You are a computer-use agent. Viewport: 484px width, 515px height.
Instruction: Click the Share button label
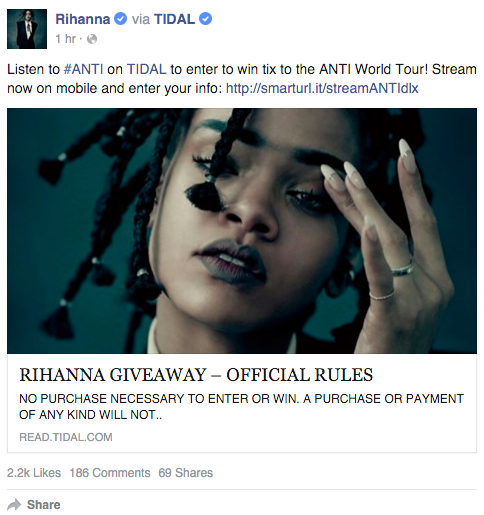[x=44, y=505]
